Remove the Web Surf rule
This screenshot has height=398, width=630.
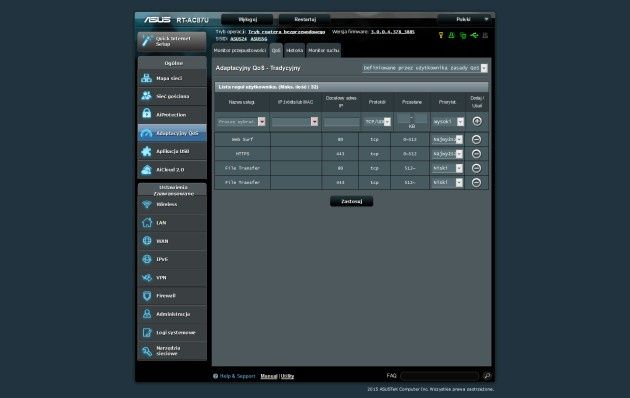point(477,139)
